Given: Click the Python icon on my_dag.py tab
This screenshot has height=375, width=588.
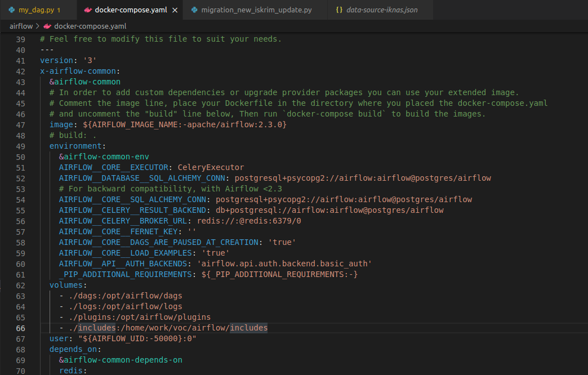Looking at the screenshot, I should click(12, 10).
